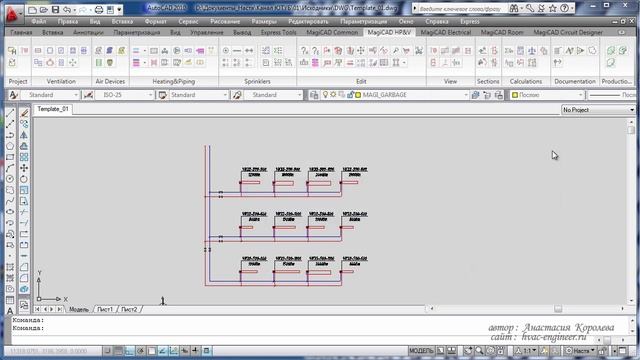
Task: Toggle the Object snap button in status bar
Action: click(x=151, y=351)
